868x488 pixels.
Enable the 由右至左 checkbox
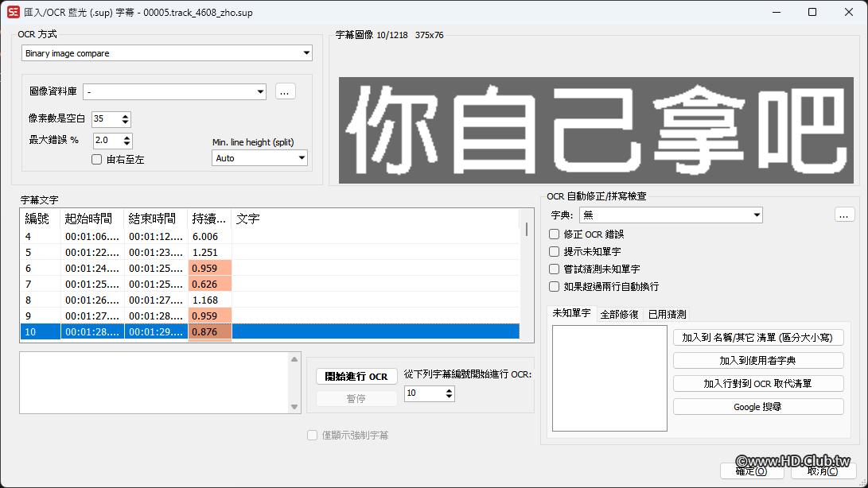(96, 159)
